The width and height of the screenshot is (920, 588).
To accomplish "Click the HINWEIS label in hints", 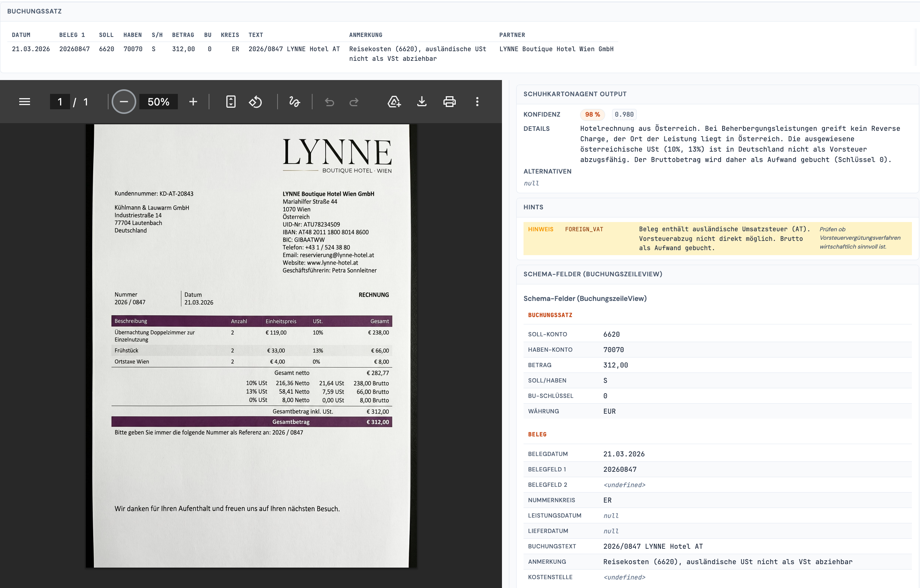I will coord(540,229).
